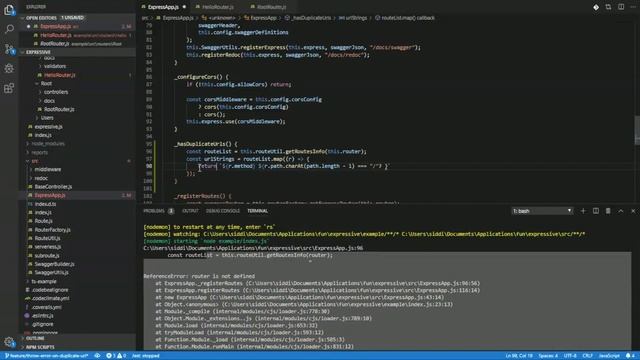Open the Extensions view

click(9, 88)
